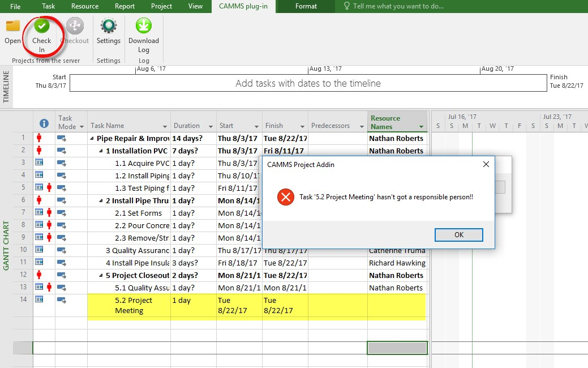Image resolution: width=588 pixels, height=368 pixels.
Task: Click task mode icon on row 14
Action: [x=62, y=300]
